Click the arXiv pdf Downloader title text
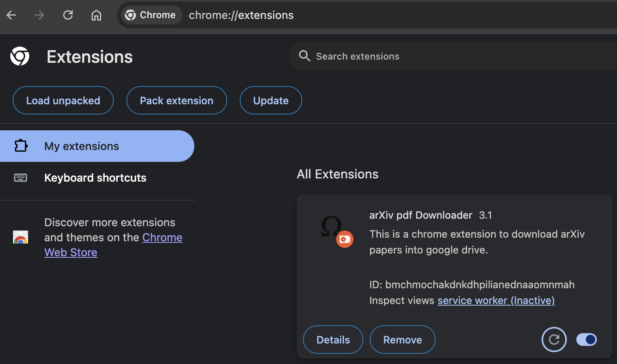 421,215
